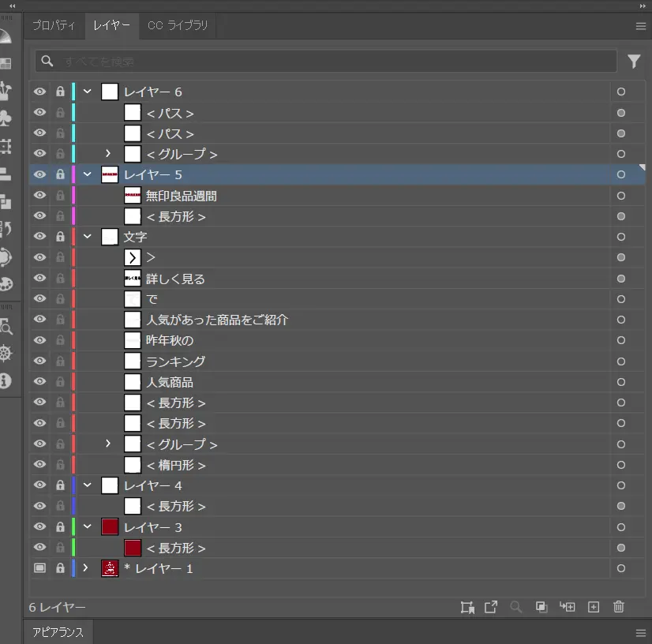Toggle visibility of 詳しく見る item

tap(39, 279)
